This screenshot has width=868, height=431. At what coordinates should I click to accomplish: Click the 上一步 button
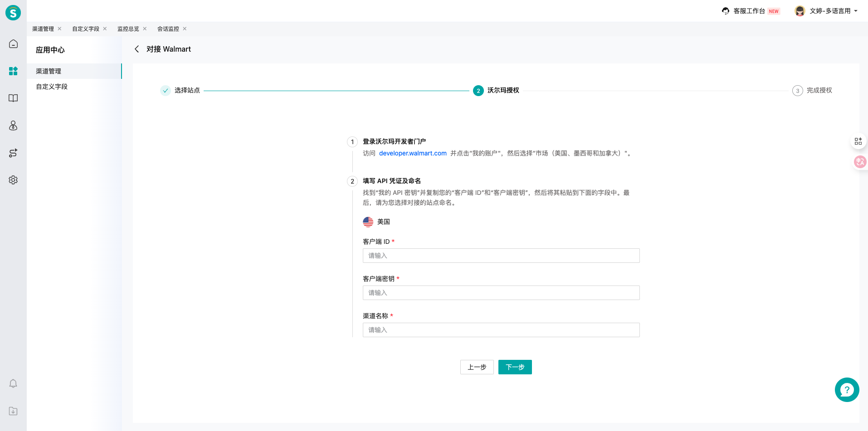click(x=477, y=367)
